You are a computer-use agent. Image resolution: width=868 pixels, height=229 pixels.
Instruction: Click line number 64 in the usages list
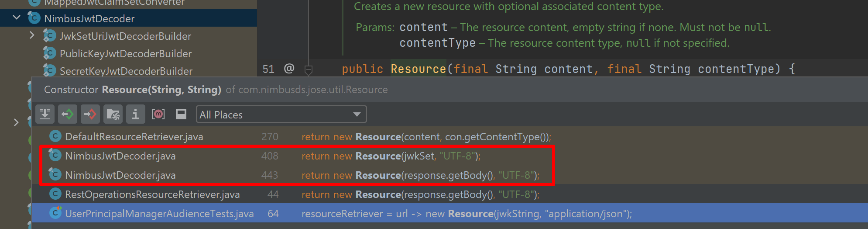coord(273,214)
